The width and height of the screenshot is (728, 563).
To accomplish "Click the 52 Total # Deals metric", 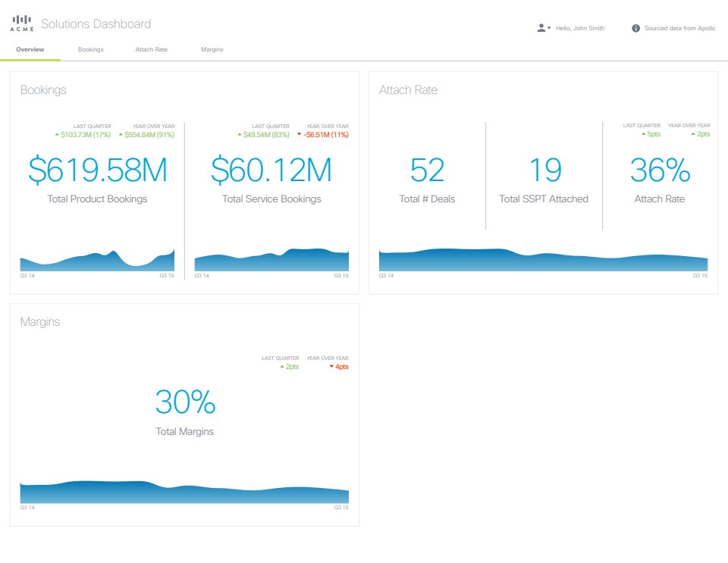I will (x=427, y=170).
